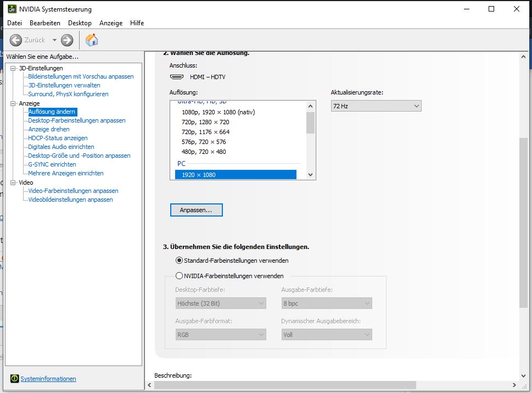Open G-SYNC einrichten

[x=52, y=164]
